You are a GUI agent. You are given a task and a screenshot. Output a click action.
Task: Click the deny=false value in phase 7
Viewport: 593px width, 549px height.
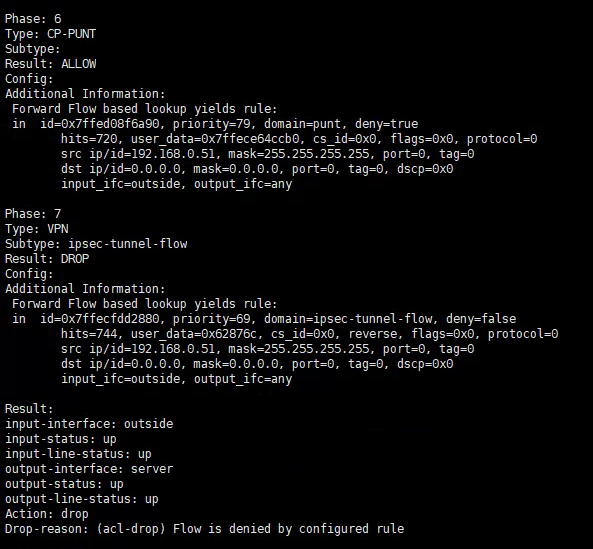(x=481, y=319)
